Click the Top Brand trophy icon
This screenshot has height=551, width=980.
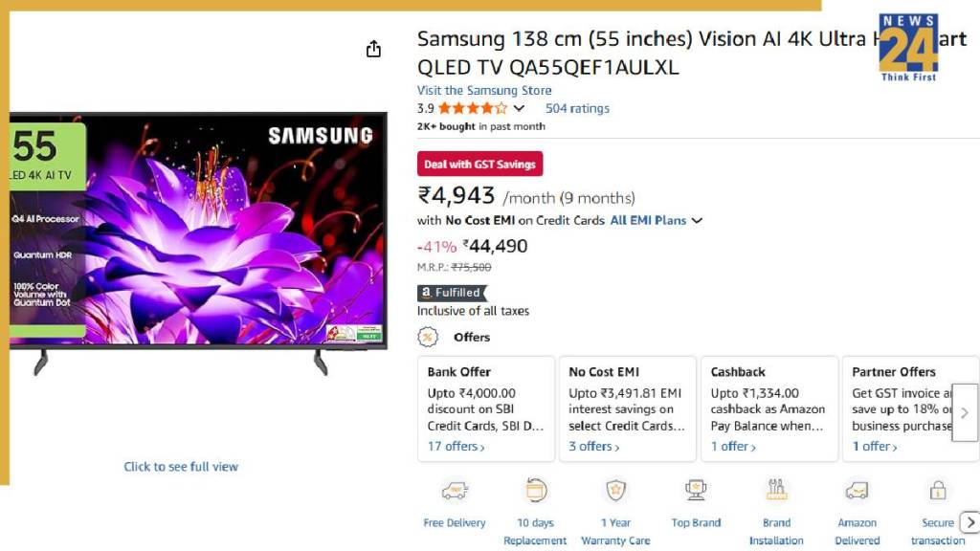click(696, 491)
